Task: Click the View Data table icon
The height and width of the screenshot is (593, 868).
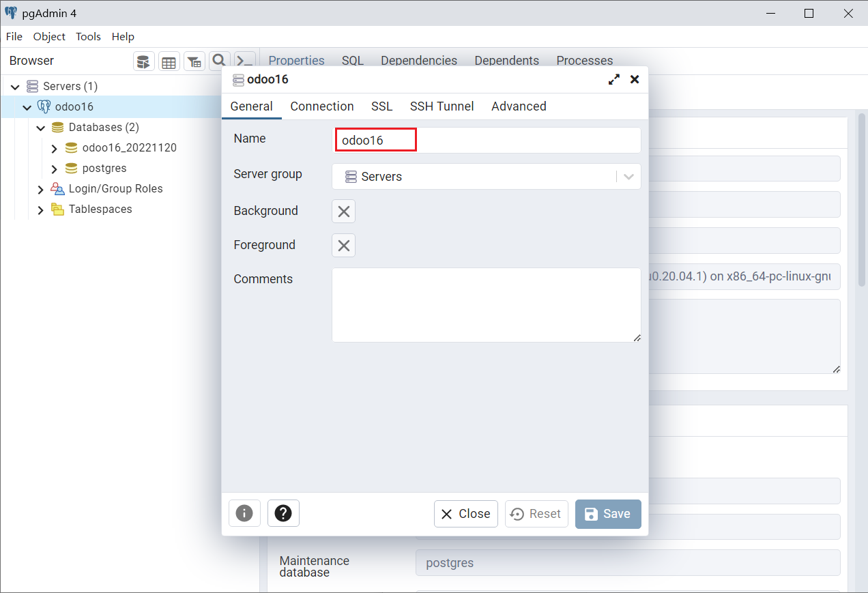Action: pyautogui.click(x=169, y=61)
